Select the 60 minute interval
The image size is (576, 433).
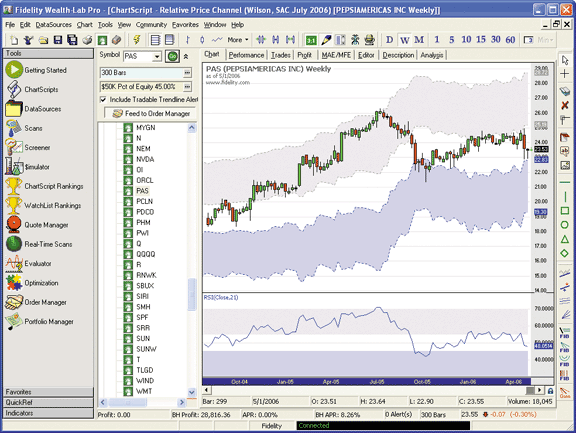(510, 39)
